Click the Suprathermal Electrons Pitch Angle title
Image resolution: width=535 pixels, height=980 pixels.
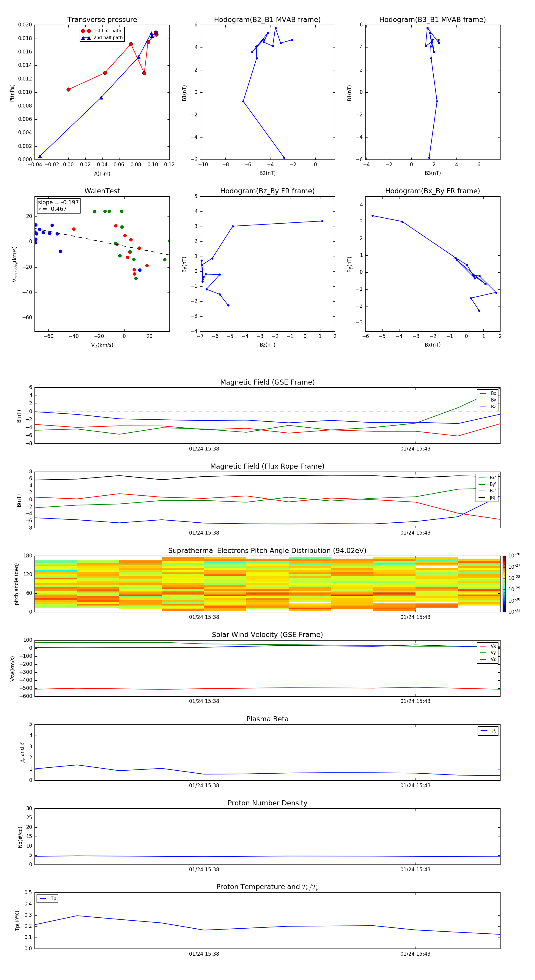[267, 551]
